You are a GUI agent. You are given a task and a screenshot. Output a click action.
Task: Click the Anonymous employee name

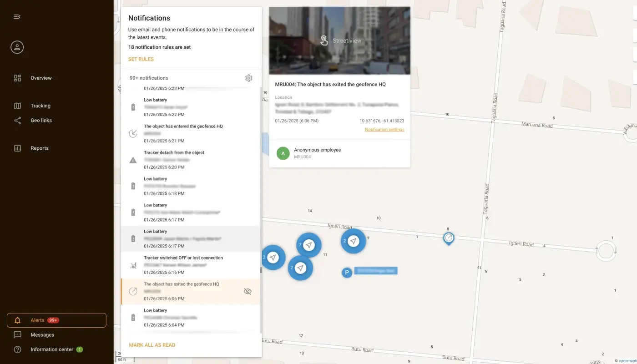pyautogui.click(x=317, y=150)
